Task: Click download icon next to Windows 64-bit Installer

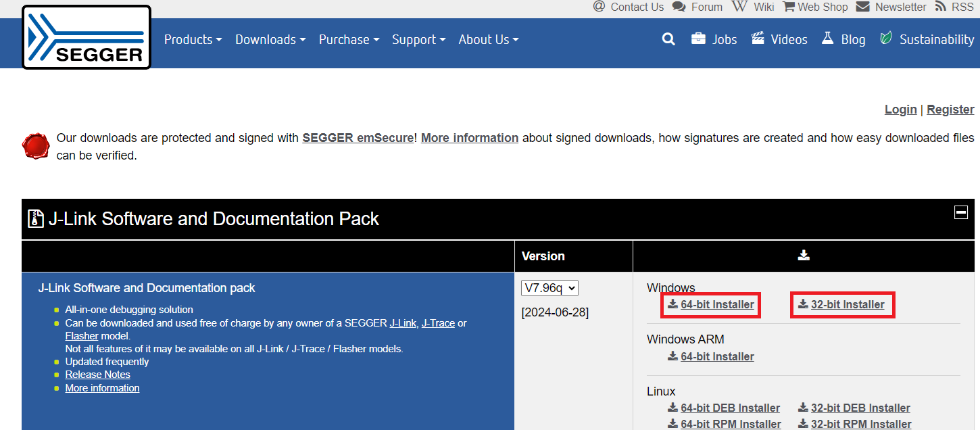Action: point(672,304)
